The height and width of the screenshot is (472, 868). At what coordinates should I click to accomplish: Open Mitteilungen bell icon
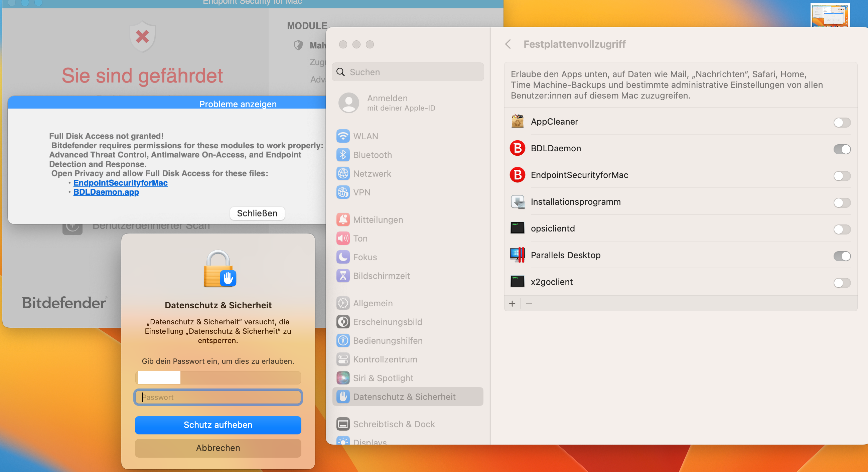(343, 220)
